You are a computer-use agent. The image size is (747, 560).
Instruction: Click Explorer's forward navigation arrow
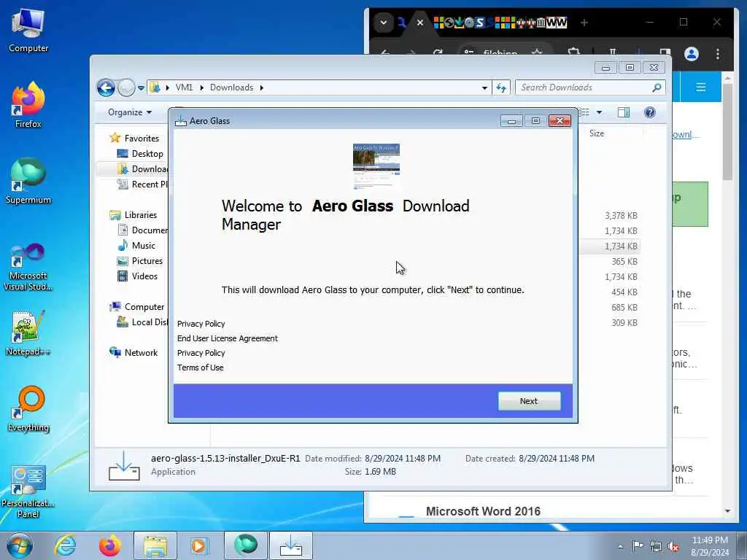tap(126, 87)
